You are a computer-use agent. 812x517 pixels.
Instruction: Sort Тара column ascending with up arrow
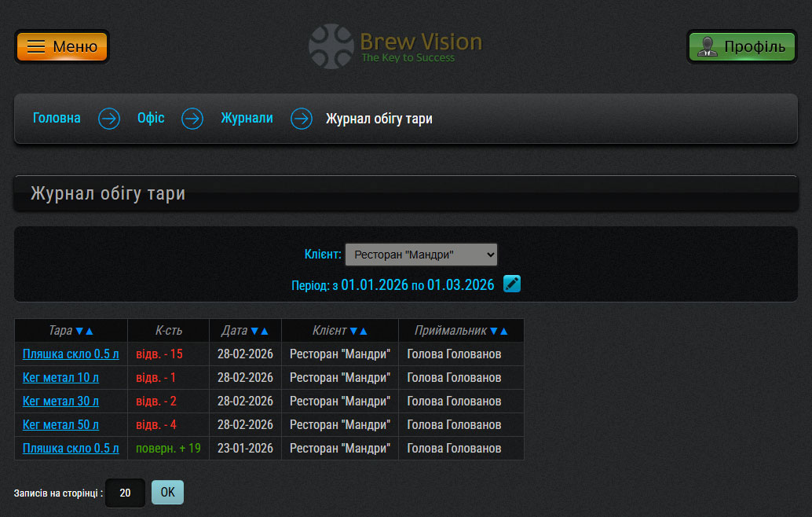[90, 332]
